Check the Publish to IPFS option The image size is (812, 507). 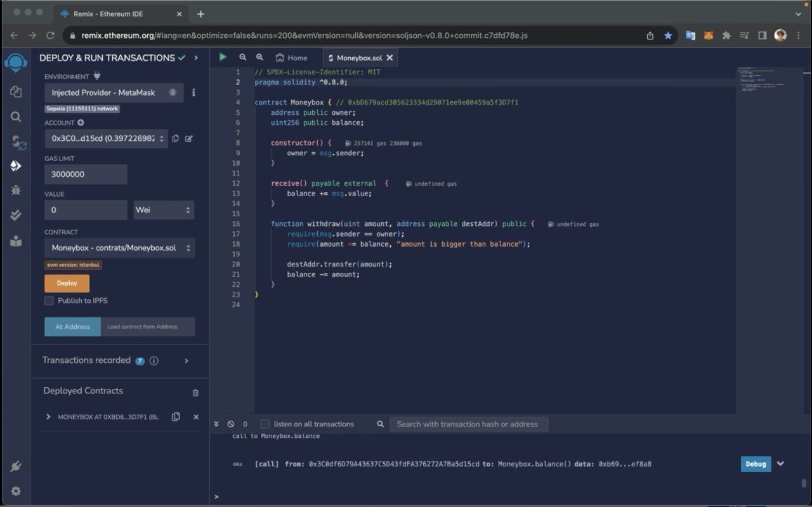[x=49, y=300]
